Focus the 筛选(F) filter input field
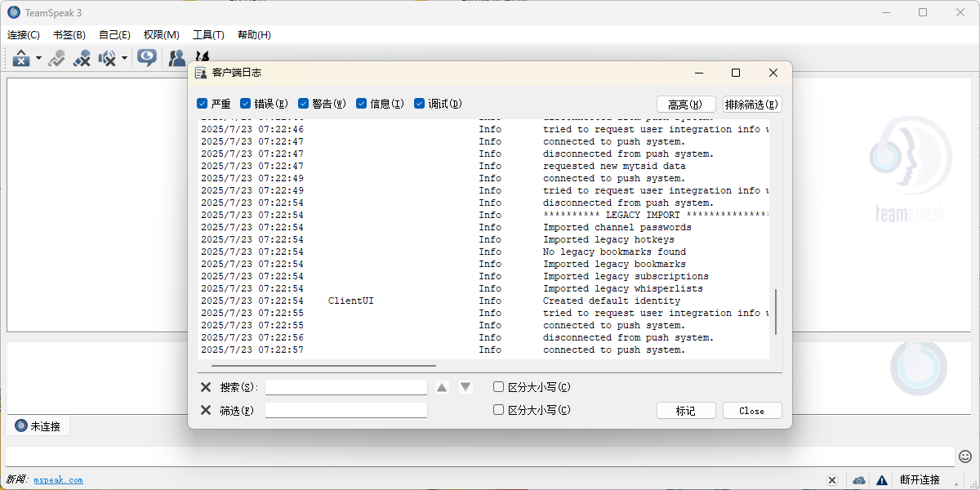The image size is (980, 490). (345, 410)
